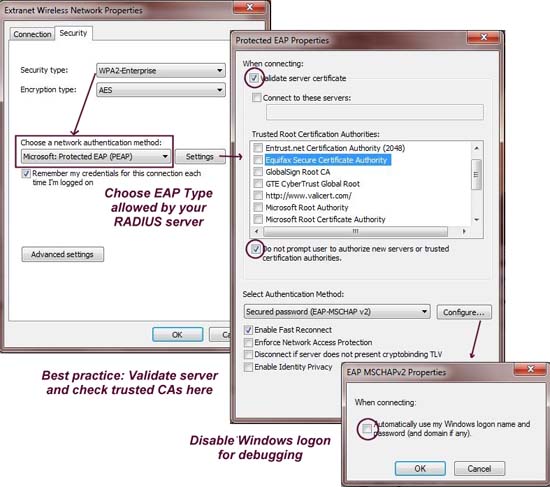Click the Configure... button
This screenshot has height=487, width=550.
[464, 312]
